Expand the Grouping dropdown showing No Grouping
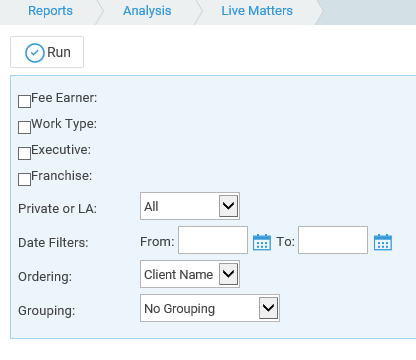 click(x=210, y=308)
